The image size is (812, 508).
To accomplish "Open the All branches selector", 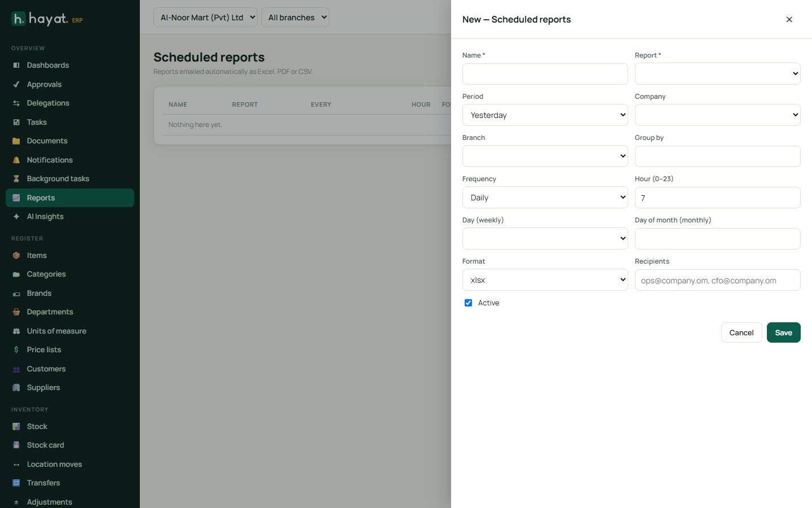I will 295,17.
